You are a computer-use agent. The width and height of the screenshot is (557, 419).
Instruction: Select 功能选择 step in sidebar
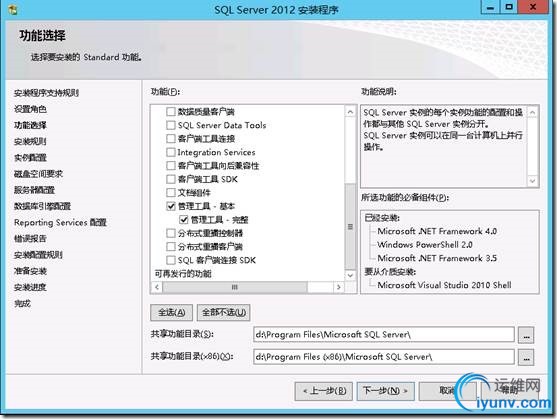click(30, 125)
